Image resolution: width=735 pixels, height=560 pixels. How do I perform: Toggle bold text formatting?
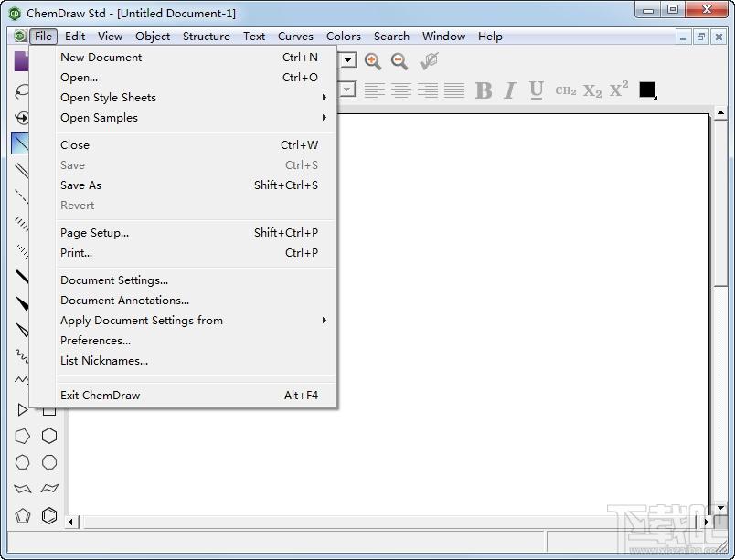pos(484,90)
